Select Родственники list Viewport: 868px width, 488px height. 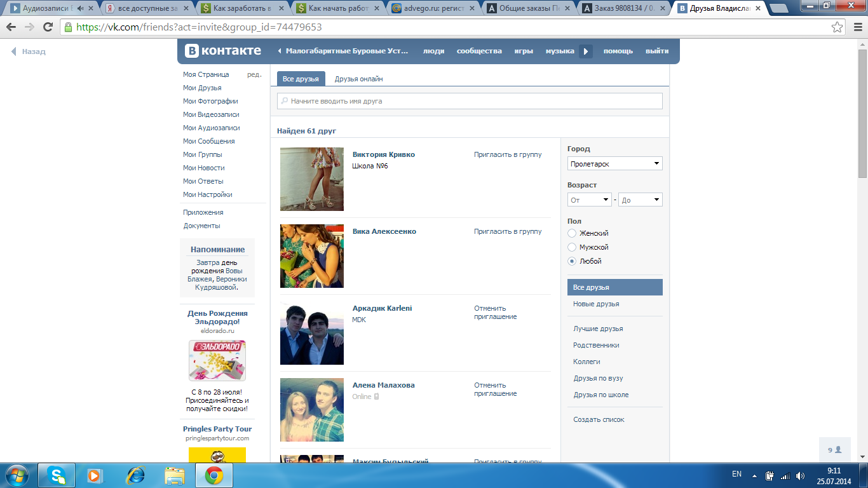(596, 345)
